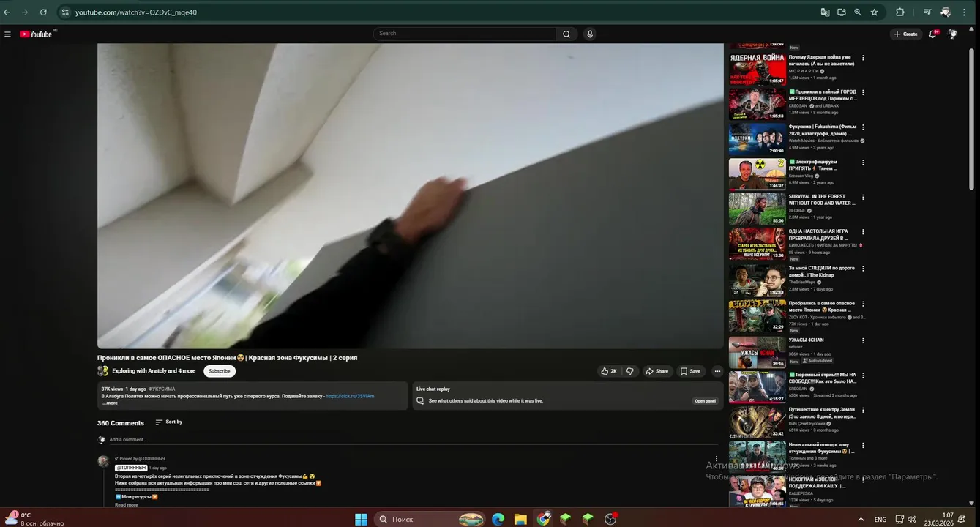
Task: Play Ядерная война video thumbnail
Action: point(757,68)
